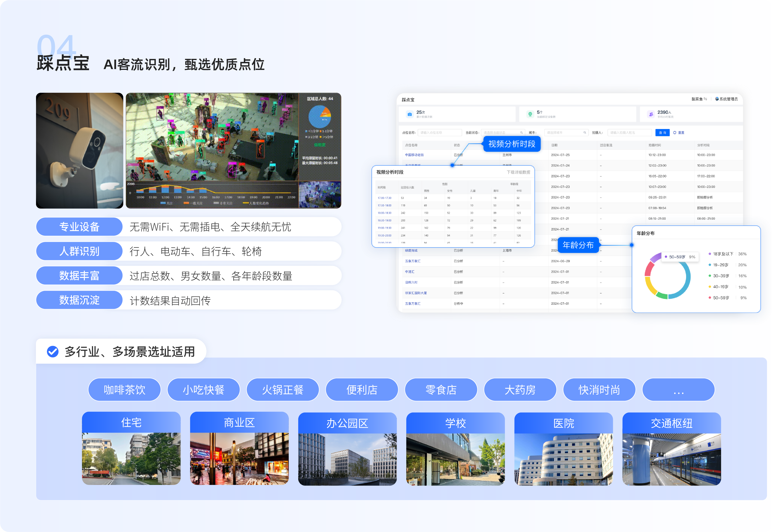Click the 数据沉淀 feature label

click(79, 300)
